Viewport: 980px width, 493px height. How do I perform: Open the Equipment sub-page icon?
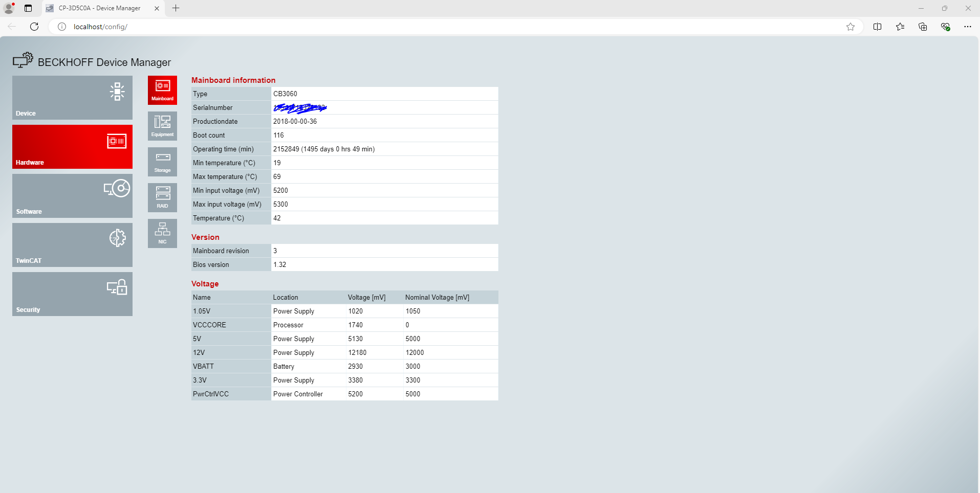[x=162, y=126]
